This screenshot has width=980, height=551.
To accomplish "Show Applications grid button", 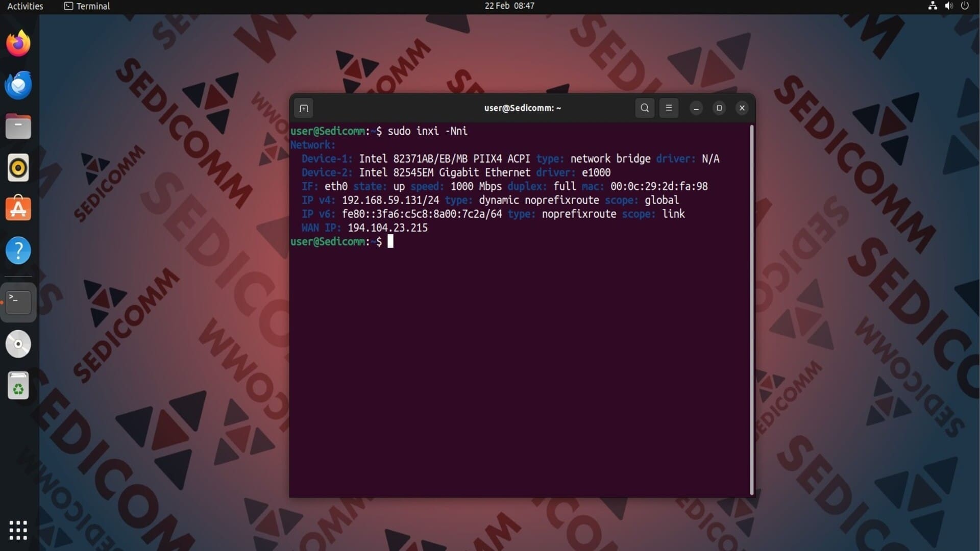I will coord(18,530).
